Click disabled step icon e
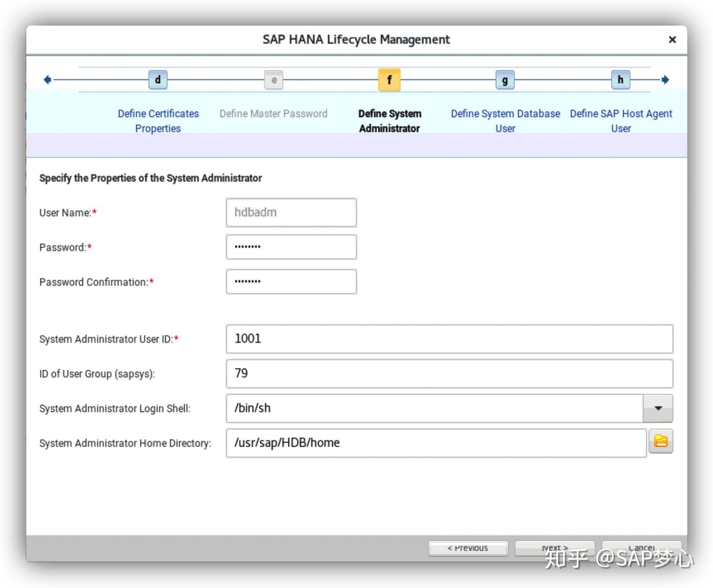713x588 pixels. [274, 80]
